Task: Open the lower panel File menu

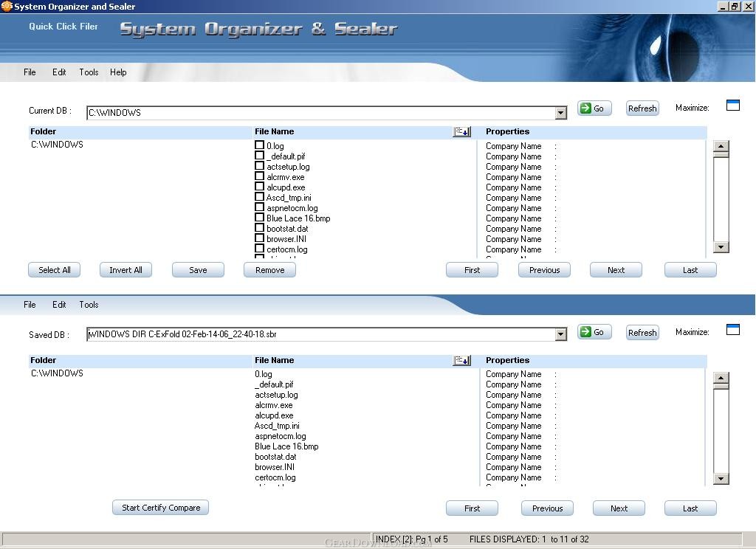Action: click(30, 305)
